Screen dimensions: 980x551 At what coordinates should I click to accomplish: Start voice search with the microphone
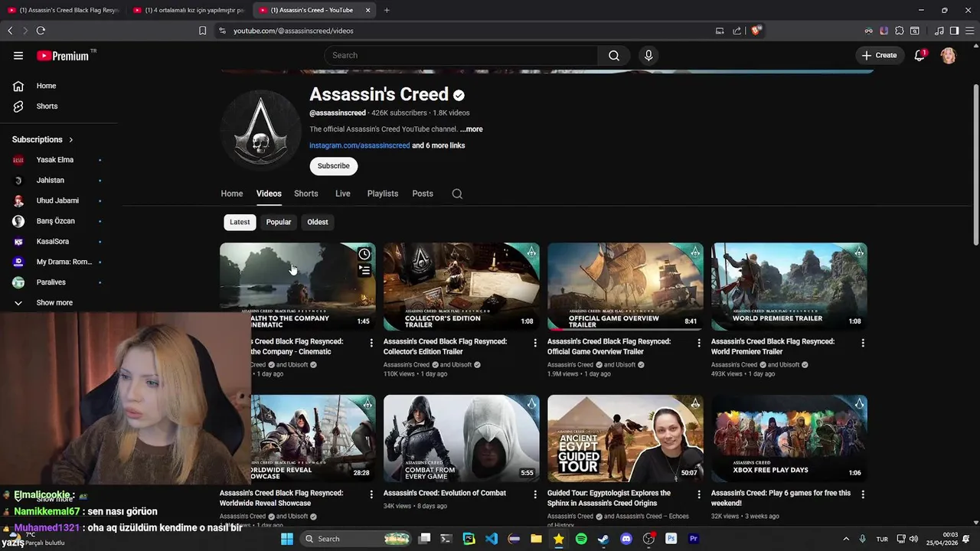(x=648, y=55)
